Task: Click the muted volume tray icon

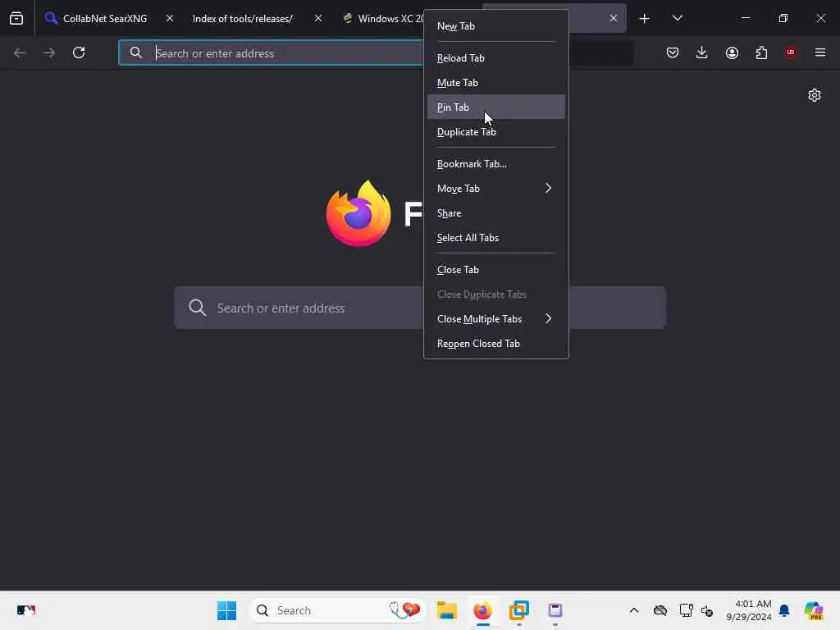Action: [707, 611]
